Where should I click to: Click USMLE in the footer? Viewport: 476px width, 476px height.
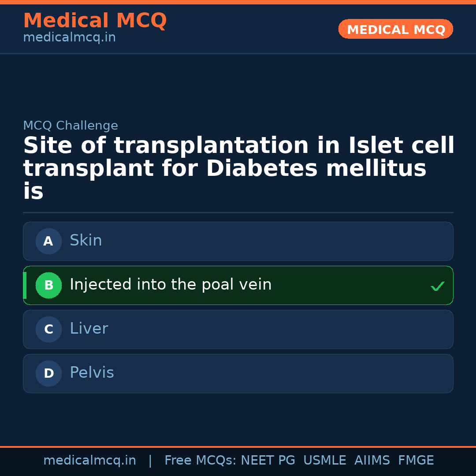[324, 461]
